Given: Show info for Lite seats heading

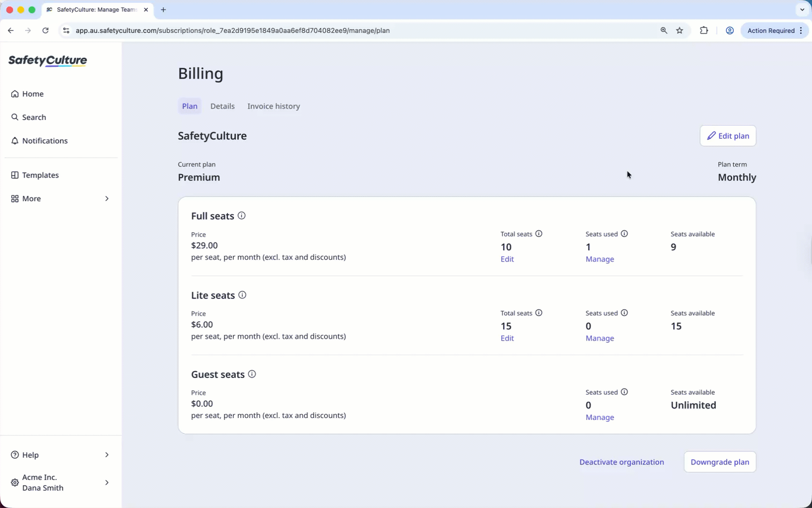Looking at the screenshot, I should pyautogui.click(x=243, y=295).
